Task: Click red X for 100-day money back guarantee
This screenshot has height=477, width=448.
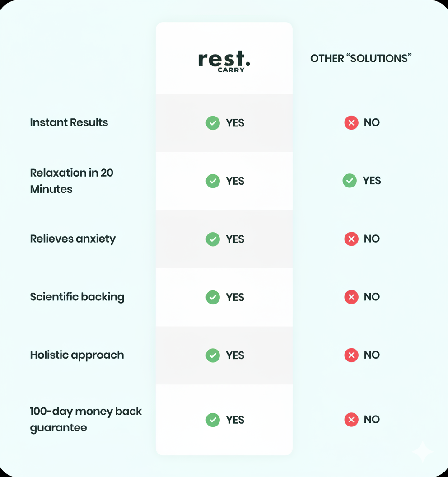Action: (351, 420)
